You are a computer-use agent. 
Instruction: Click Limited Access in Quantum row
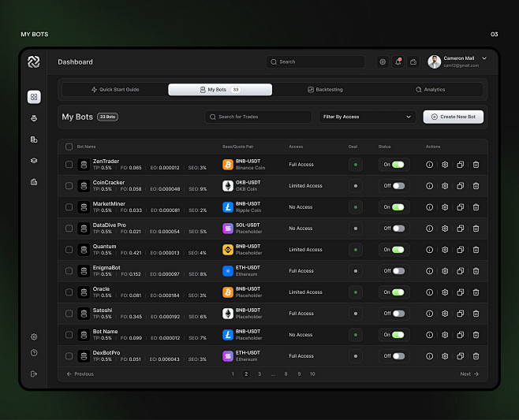(x=305, y=250)
